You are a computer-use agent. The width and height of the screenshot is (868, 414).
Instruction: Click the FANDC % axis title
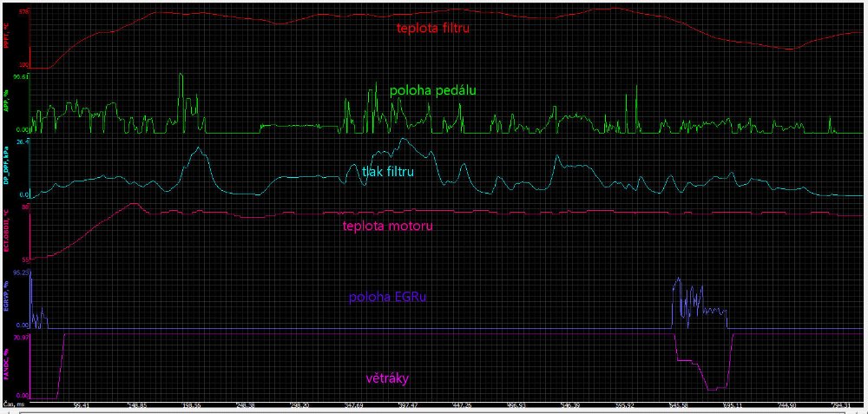tap(5, 361)
